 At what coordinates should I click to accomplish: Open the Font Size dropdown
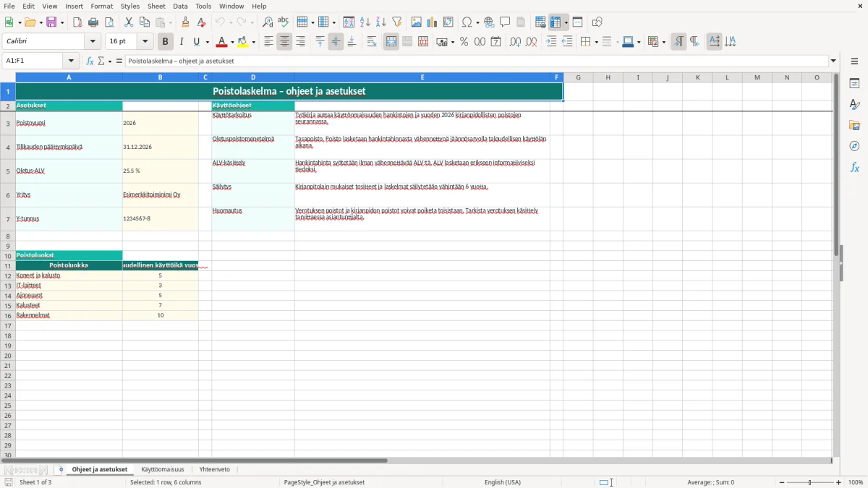coord(145,42)
